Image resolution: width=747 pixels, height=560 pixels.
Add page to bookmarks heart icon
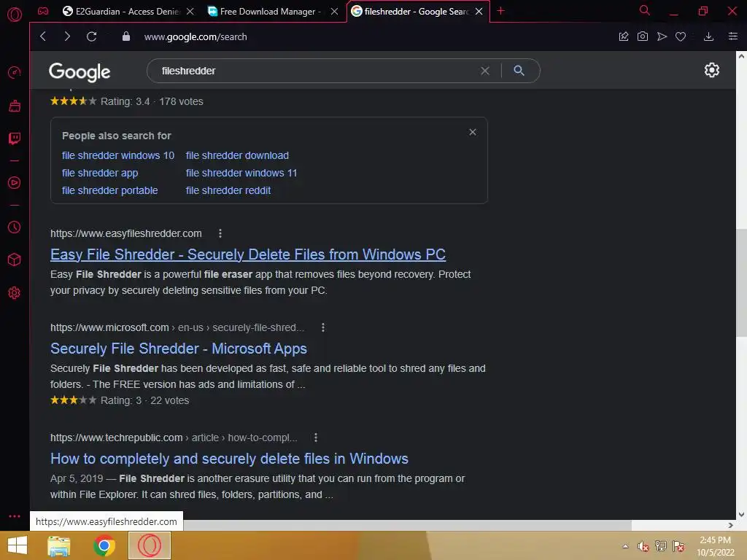(x=681, y=36)
